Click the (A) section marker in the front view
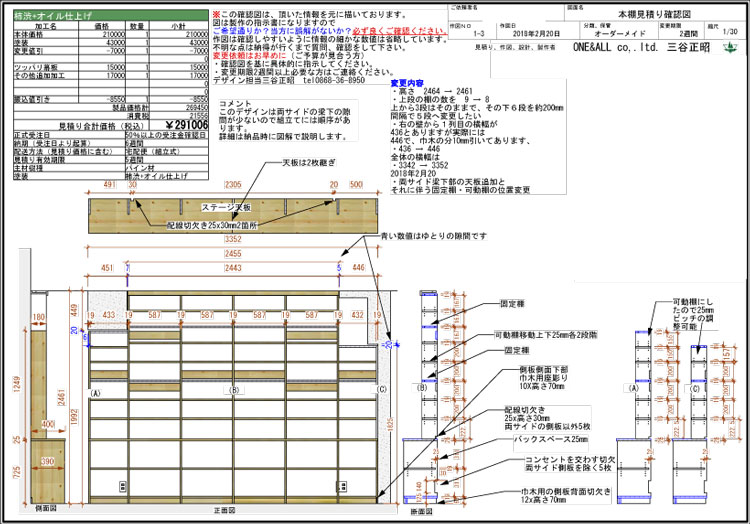This screenshot has width=750, height=524. [x=96, y=393]
